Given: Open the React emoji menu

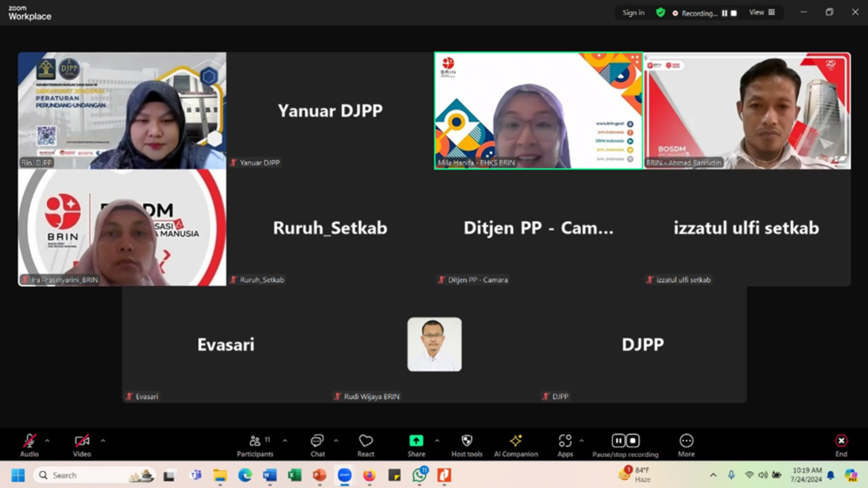Looking at the screenshot, I should point(366,445).
